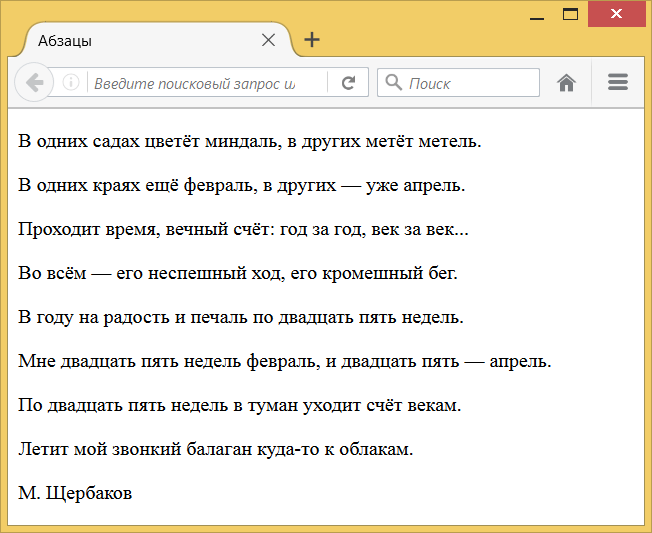Screen dimensions: 652x533
Task: Click the line 'По двадцать пять недель в туман'
Action: (240, 405)
